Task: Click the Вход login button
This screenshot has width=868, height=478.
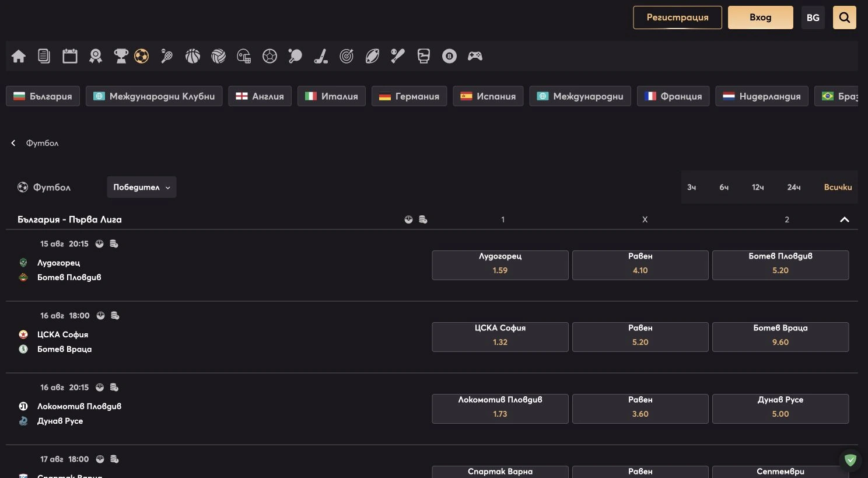Action: click(761, 18)
